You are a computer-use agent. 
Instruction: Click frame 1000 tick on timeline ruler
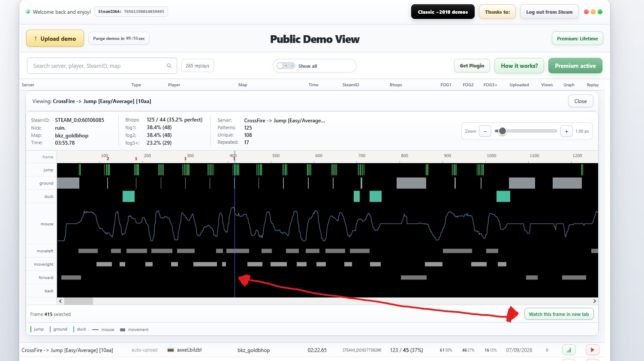coord(491,156)
